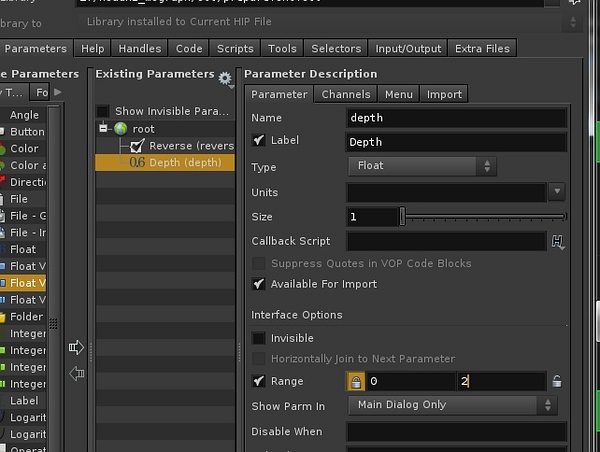
Task: Click the Range maximum value field
Action: coord(501,381)
